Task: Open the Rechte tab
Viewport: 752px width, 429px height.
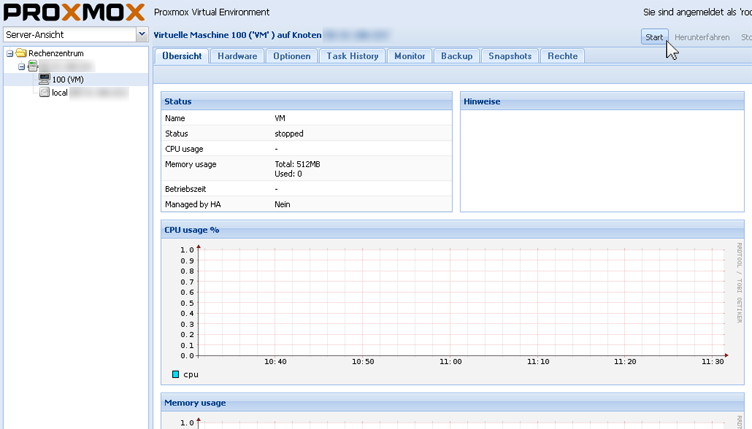Action: (x=563, y=56)
